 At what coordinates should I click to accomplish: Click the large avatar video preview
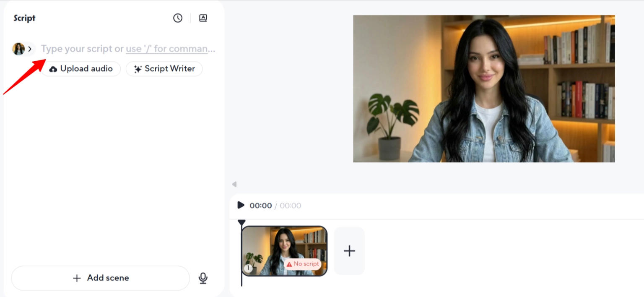tap(484, 89)
